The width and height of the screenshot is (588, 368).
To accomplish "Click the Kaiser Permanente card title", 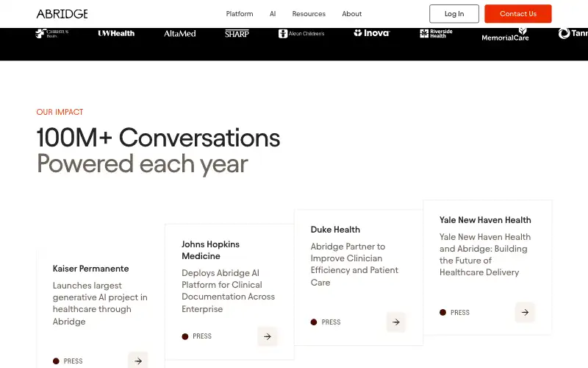I will tap(90, 269).
